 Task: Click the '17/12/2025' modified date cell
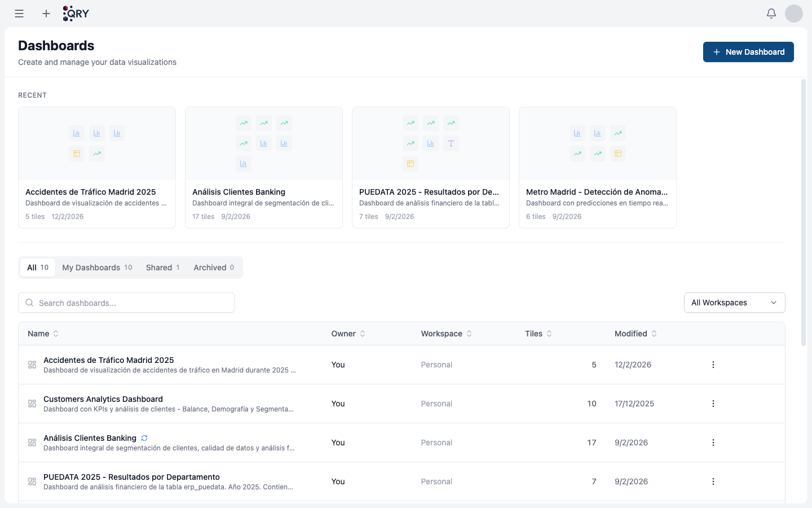pos(634,404)
